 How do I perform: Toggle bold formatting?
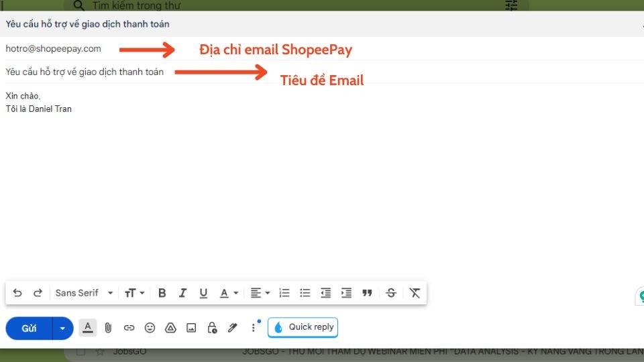pyautogui.click(x=162, y=293)
